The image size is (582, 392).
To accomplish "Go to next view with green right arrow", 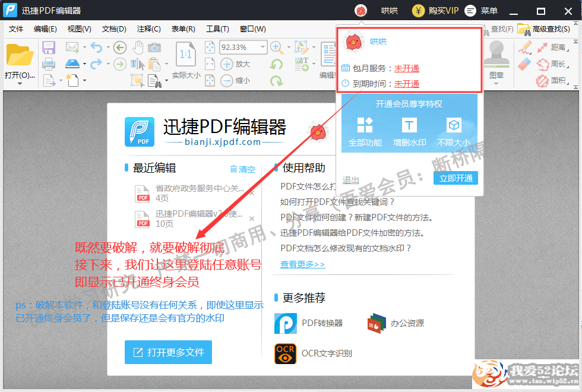I will (119, 64).
